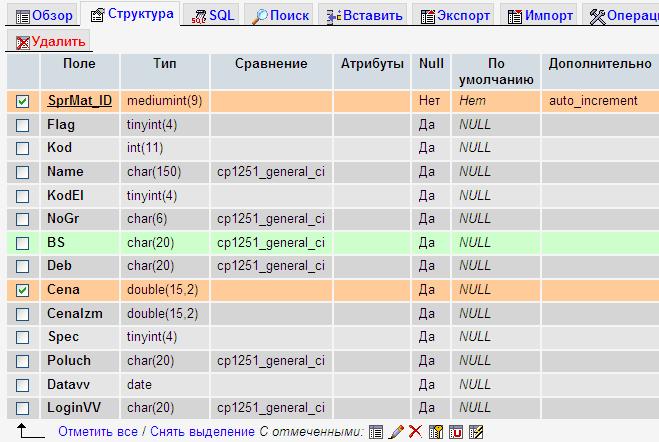The width and height of the screenshot is (659, 442).
Task: Open the Обзор tab
Action: click(40, 16)
